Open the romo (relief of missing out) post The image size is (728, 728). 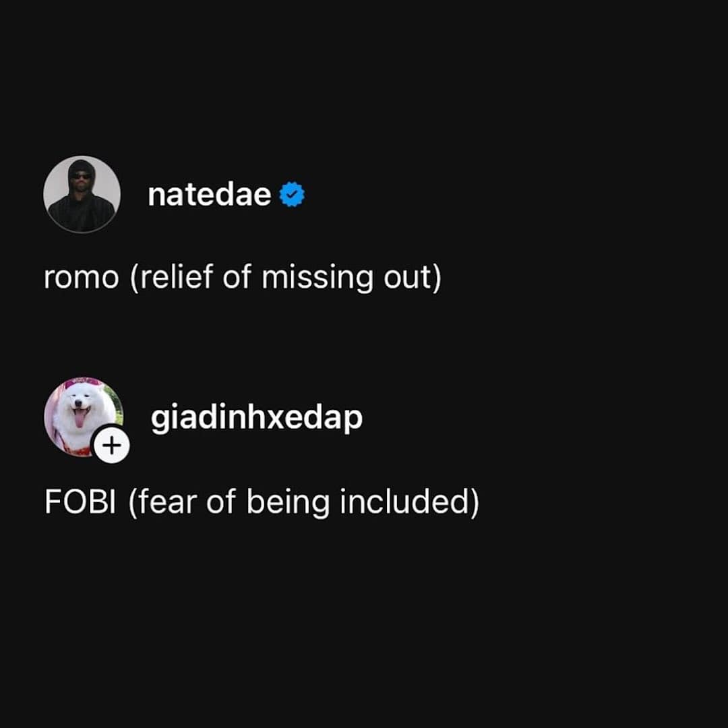[x=243, y=277]
